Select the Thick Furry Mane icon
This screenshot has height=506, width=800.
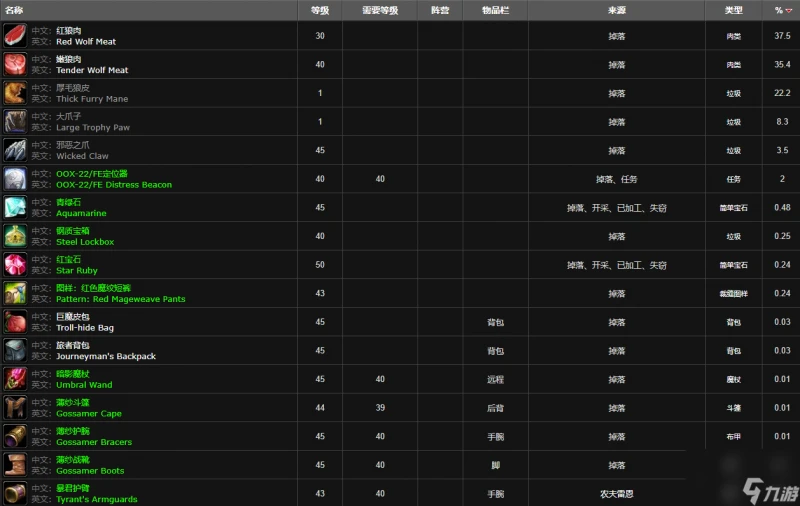click(x=15, y=93)
